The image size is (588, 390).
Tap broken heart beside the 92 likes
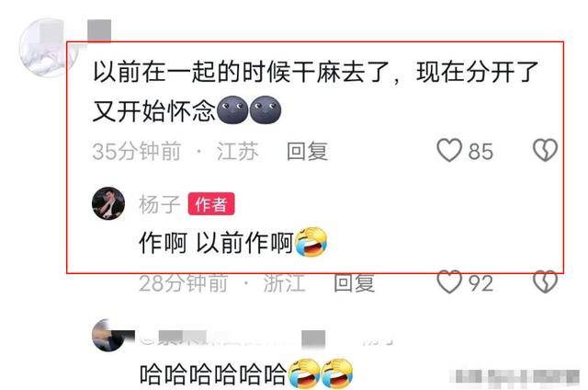[545, 281]
